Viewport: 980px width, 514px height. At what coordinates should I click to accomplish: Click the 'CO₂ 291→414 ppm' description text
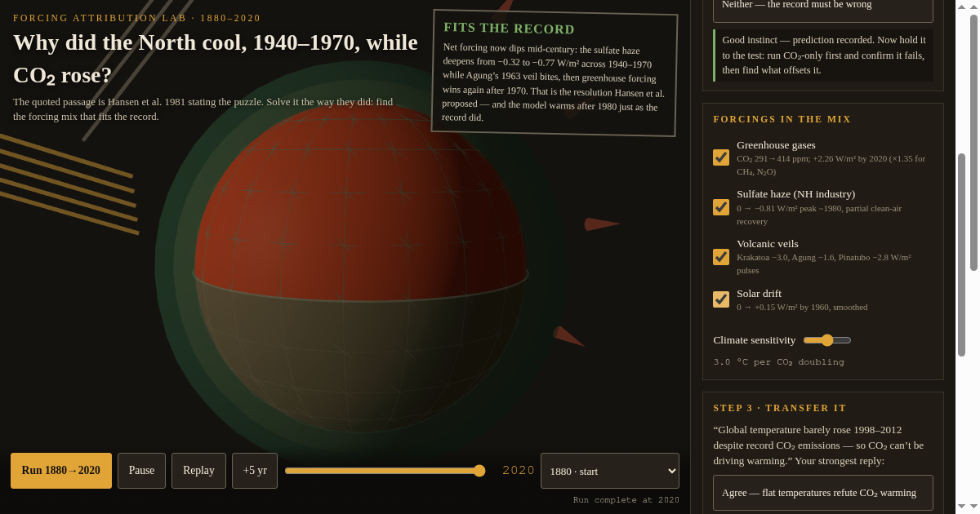point(831,165)
